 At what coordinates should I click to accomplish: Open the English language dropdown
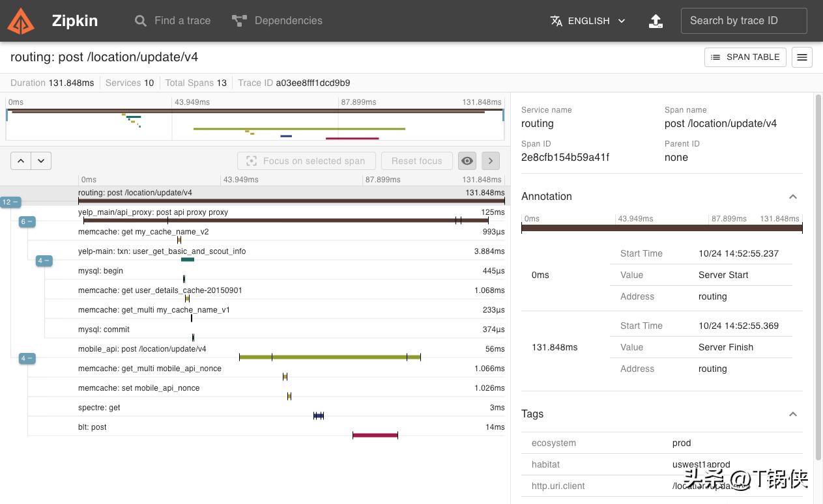pos(588,21)
